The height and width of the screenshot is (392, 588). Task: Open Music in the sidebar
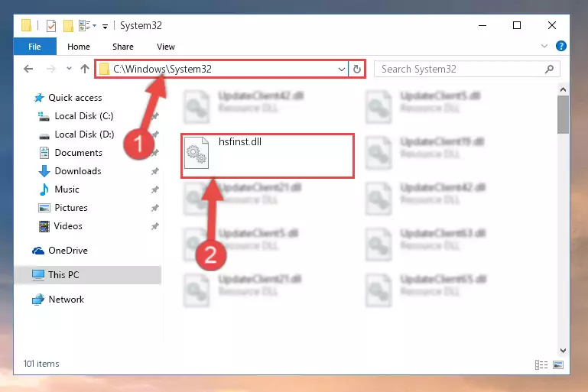coord(67,190)
